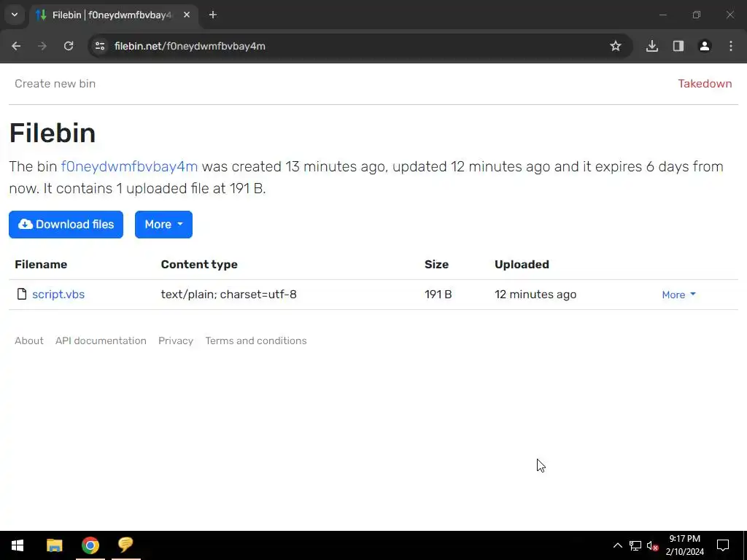Click Create new bin link
747x560 pixels.
(x=55, y=84)
